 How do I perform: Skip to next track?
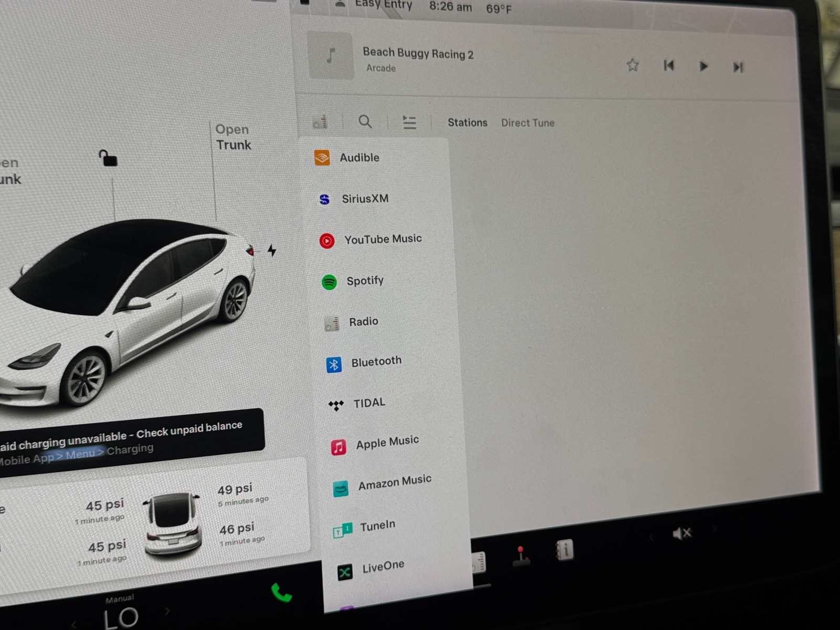pos(738,67)
